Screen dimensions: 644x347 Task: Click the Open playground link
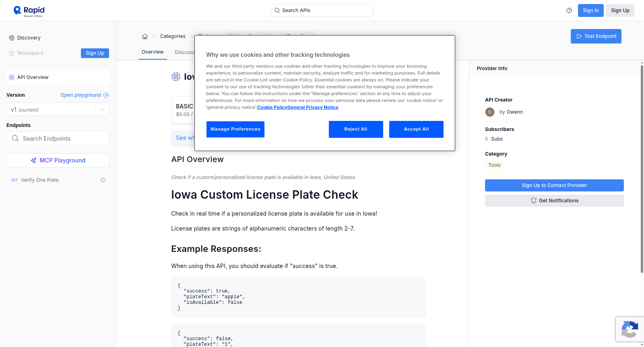click(x=85, y=95)
